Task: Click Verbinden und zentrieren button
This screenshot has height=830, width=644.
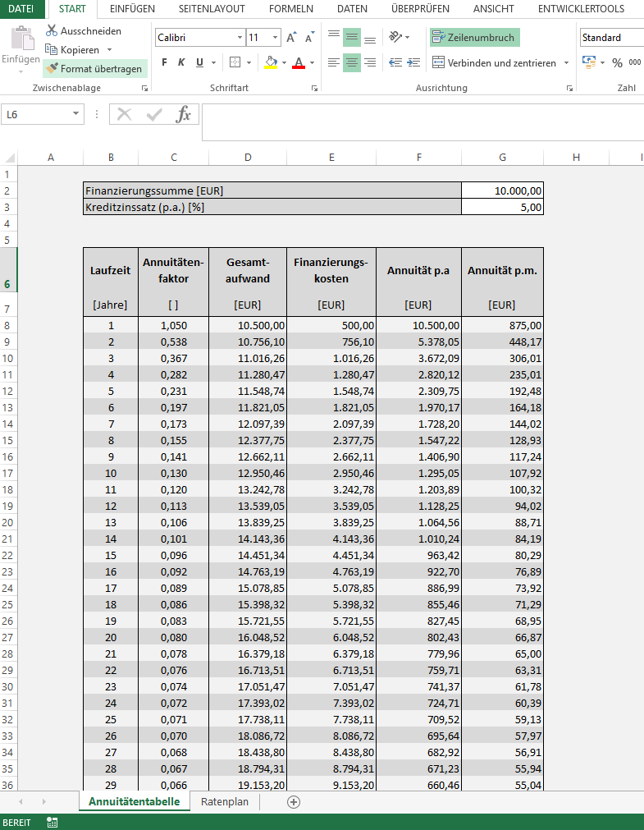Action: pyautogui.click(x=494, y=62)
